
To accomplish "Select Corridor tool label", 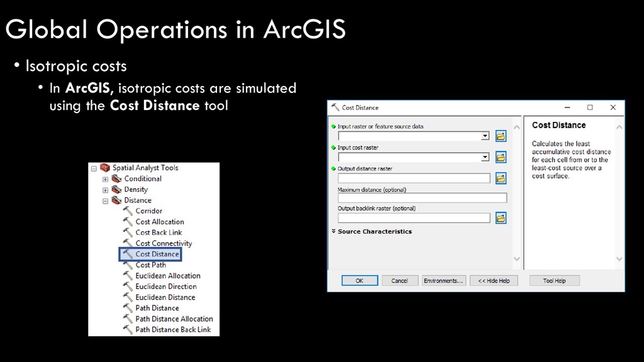I will pyautogui.click(x=149, y=211).
